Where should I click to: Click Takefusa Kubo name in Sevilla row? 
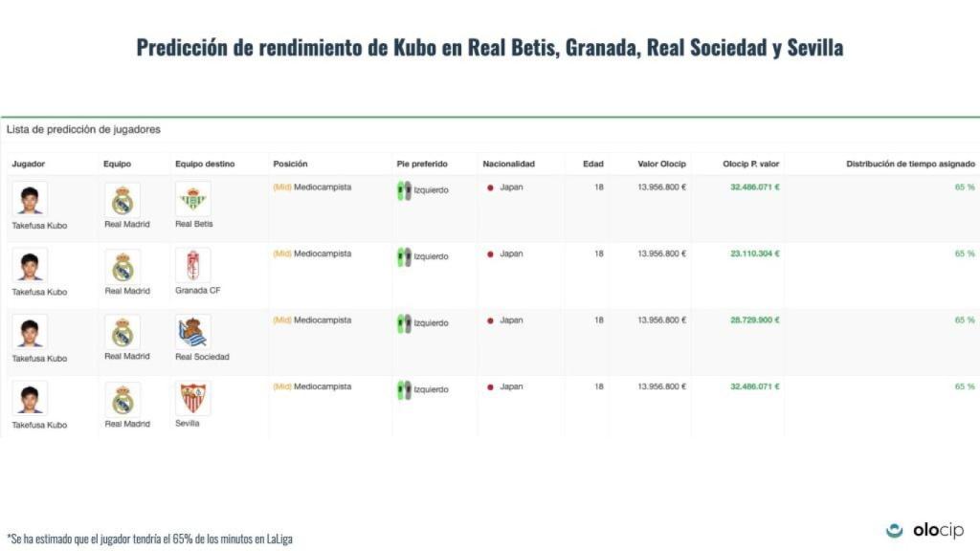coord(39,425)
